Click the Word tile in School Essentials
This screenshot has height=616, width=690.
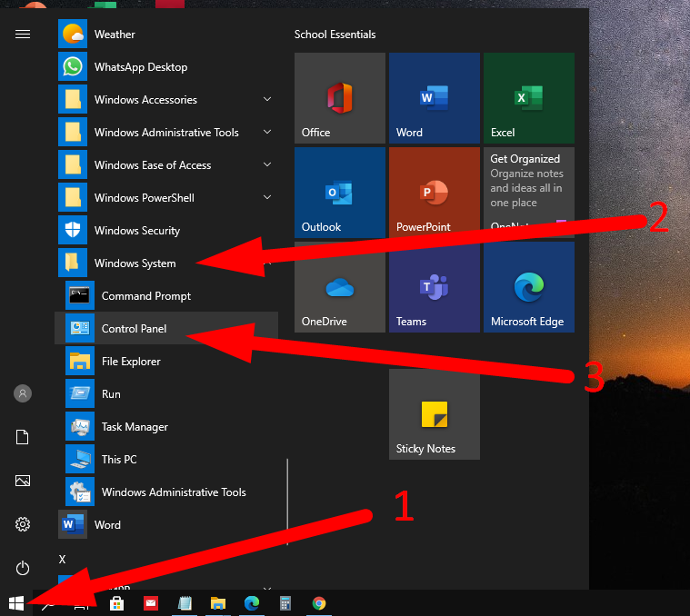[435, 98]
